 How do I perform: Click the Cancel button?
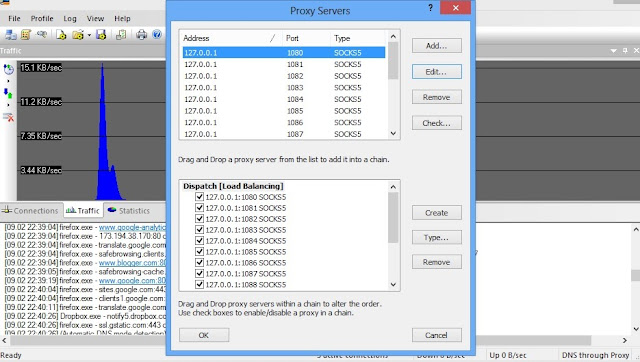click(436, 335)
